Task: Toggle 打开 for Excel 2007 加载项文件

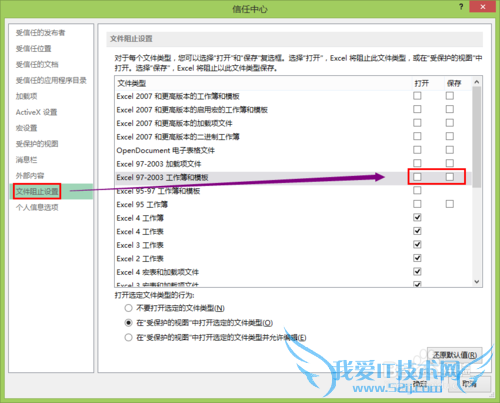Action: (x=417, y=123)
